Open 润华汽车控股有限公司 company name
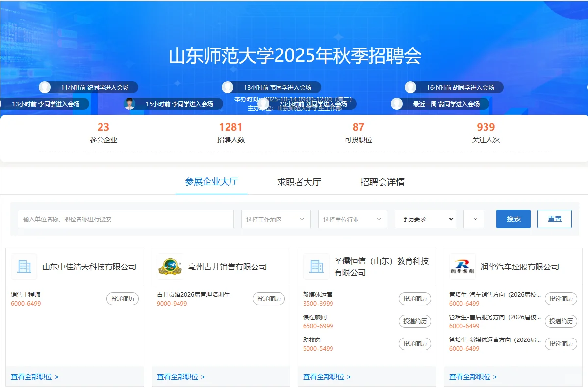588x388 pixels. pos(520,267)
